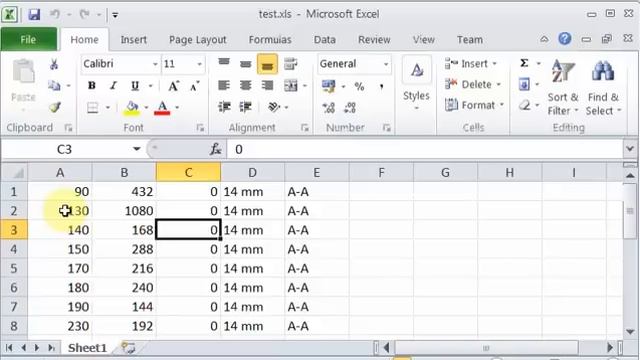Toggle Middle Align
Image resolution: width=640 pixels, height=360 pixels.
[x=245, y=64]
